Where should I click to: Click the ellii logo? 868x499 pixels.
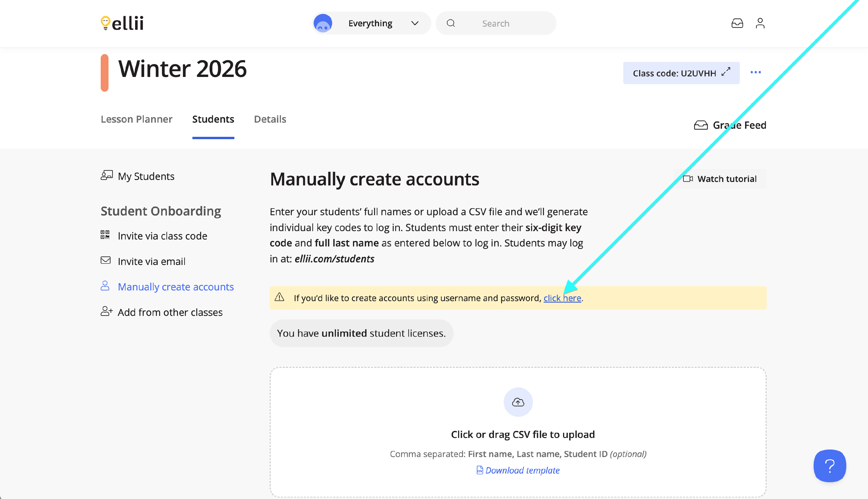[x=122, y=23]
